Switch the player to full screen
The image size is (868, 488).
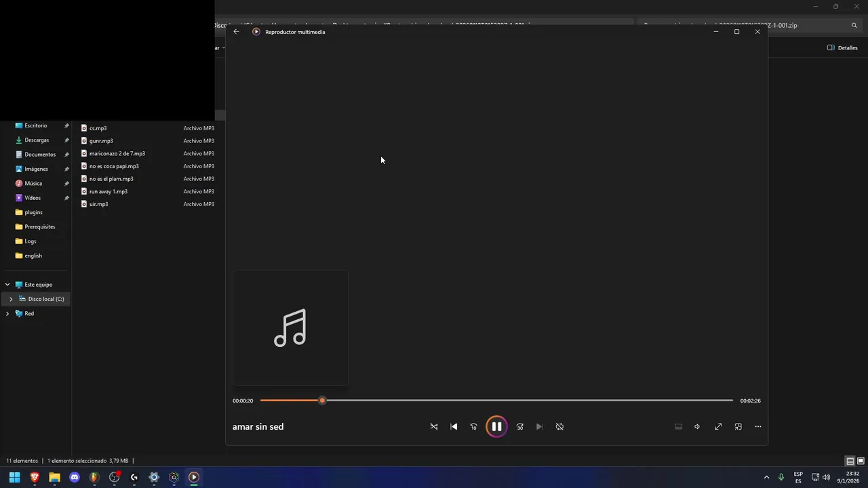coord(718,426)
